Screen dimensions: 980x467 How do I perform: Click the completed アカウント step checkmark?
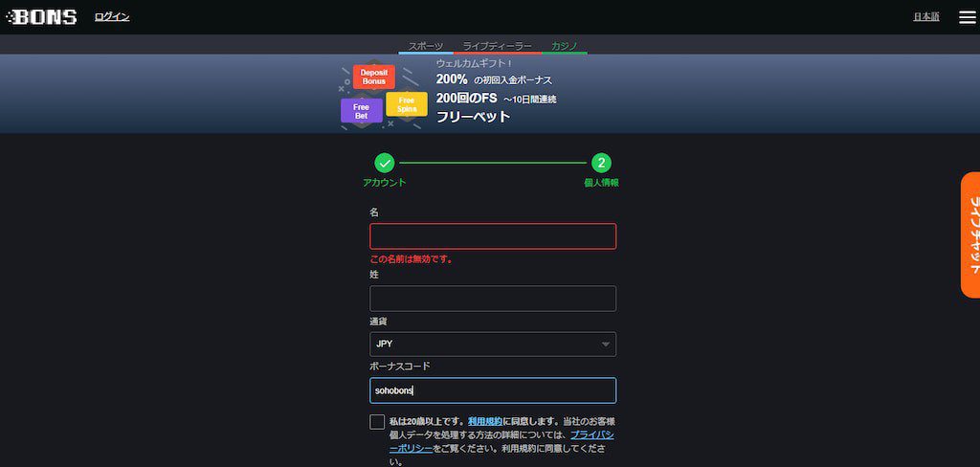[385, 164]
